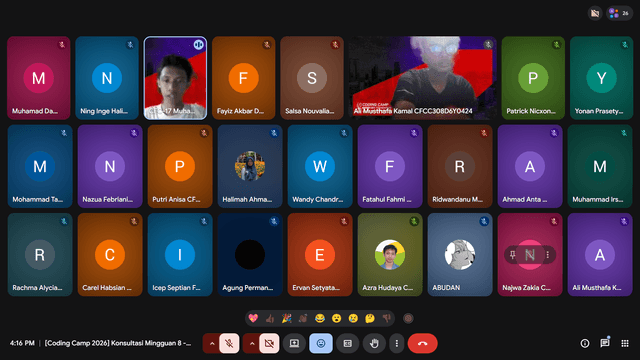The image size is (640, 360).
Task: Click the audio activity indicator on speaker tile
Action: click(x=198, y=44)
